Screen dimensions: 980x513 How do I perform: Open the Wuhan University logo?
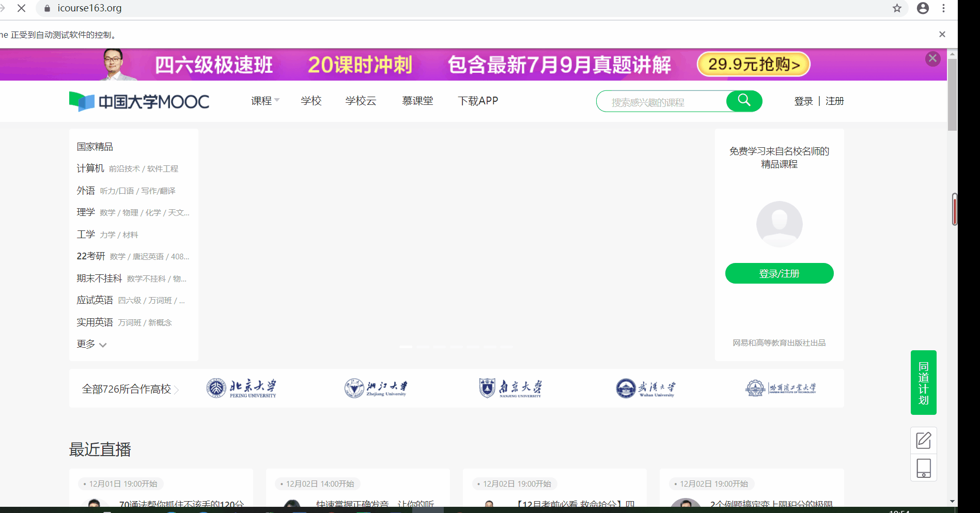[x=646, y=388]
